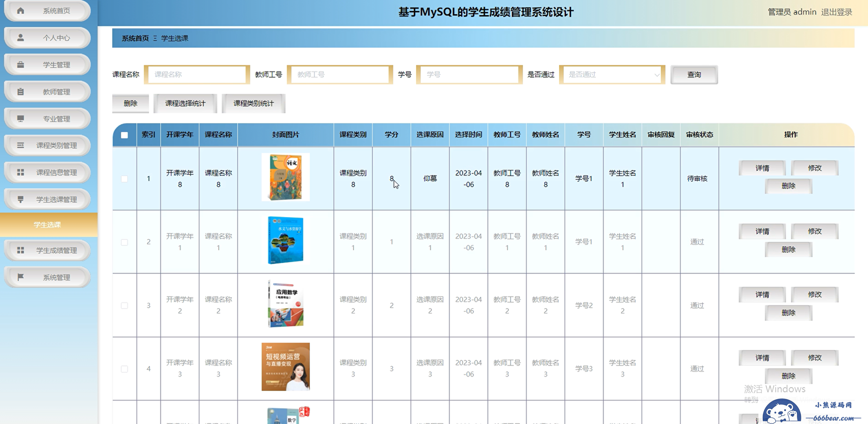
Task: Open the 是否通过 dropdown filter
Action: point(612,74)
